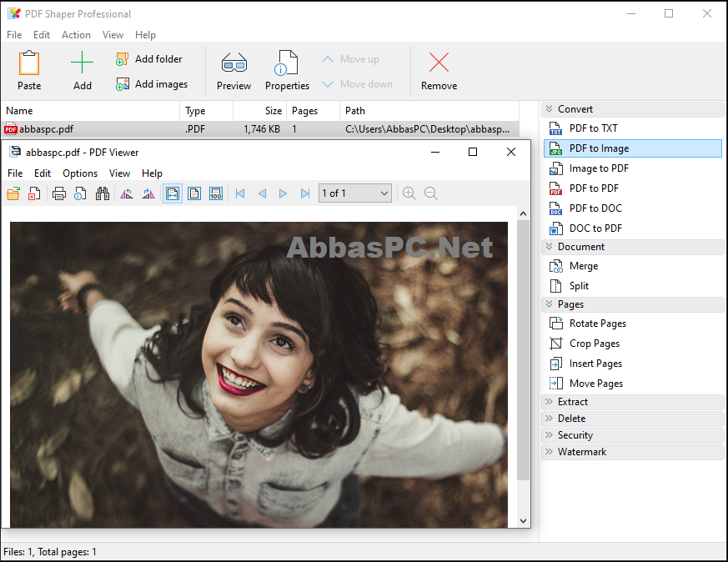
Task: Open the '1 of 1' page dropdown
Action: 355,193
